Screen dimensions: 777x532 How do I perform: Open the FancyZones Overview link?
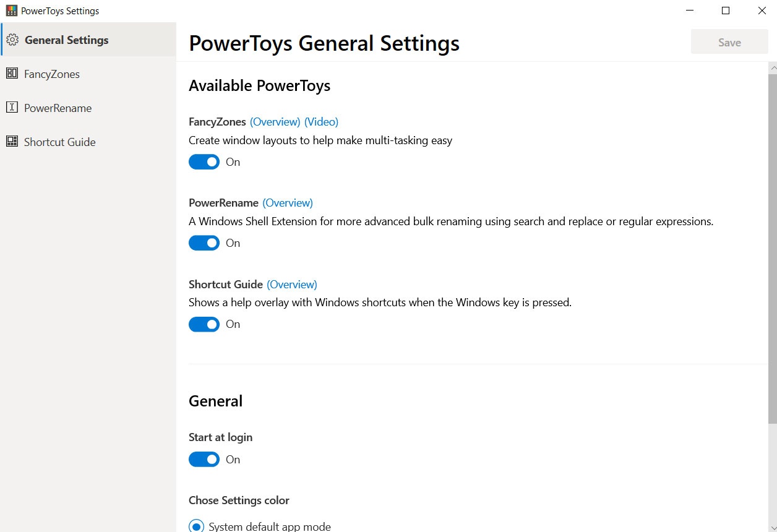click(275, 122)
